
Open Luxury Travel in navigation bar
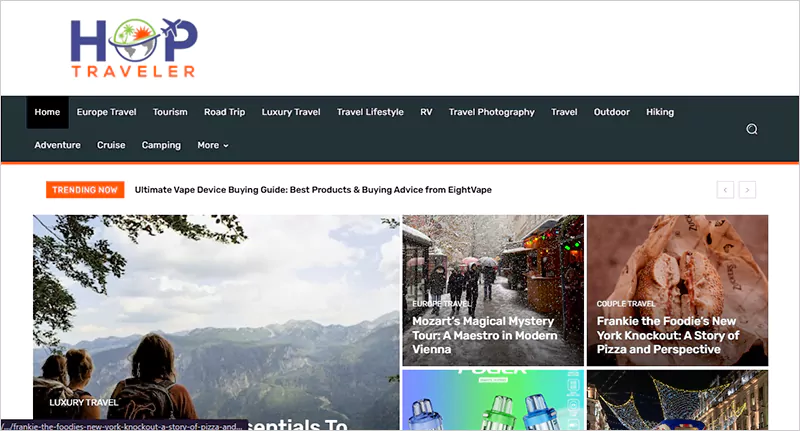[291, 112]
